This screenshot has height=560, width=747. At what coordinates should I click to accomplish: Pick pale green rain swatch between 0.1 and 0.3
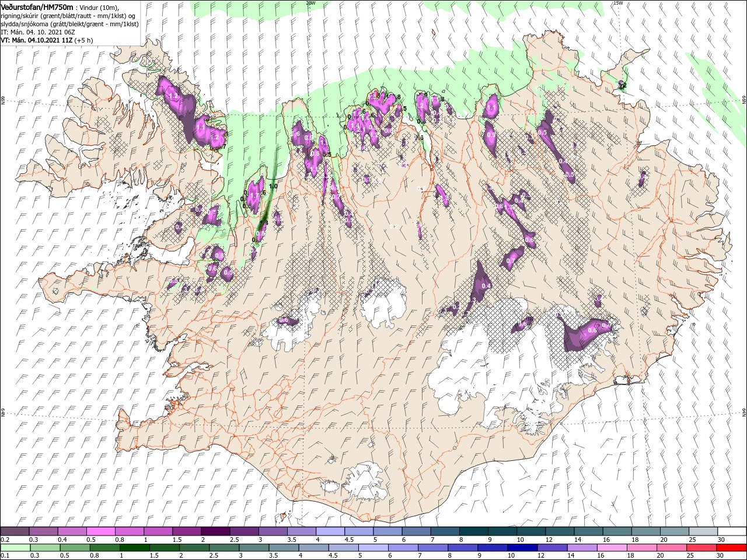coord(15,548)
